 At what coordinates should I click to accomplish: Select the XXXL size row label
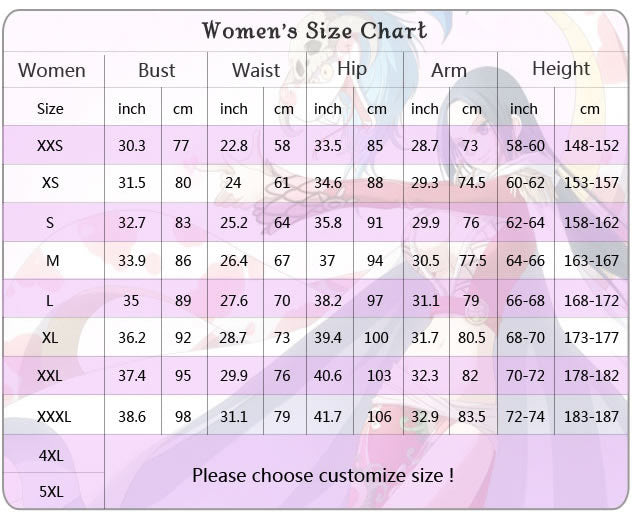point(54,416)
